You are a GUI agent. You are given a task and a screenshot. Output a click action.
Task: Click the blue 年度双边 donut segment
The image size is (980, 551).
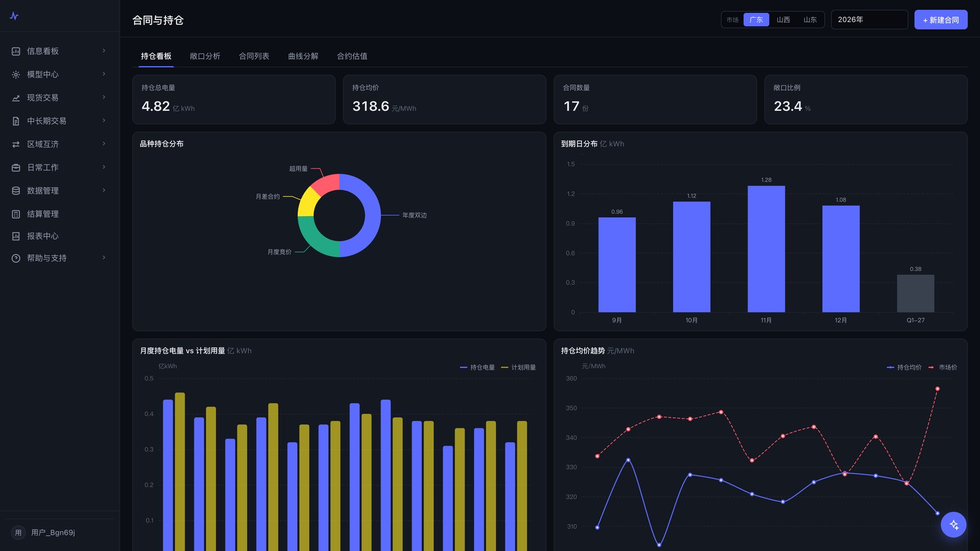[x=372, y=216]
